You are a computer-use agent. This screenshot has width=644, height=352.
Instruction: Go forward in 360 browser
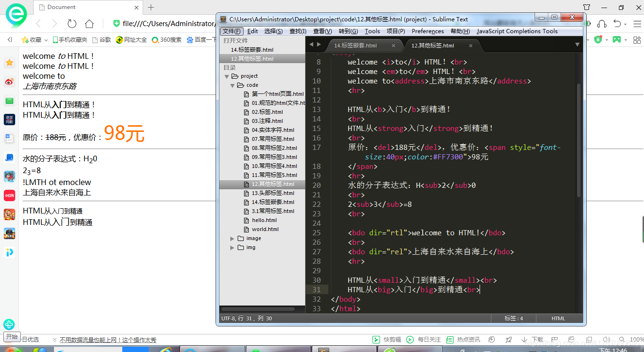click(54, 23)
